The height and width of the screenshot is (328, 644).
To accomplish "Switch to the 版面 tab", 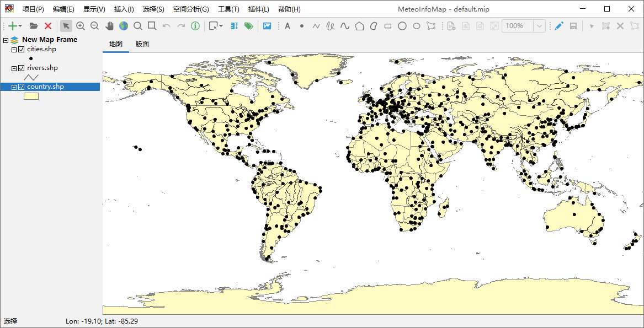I will coord(142,44).
